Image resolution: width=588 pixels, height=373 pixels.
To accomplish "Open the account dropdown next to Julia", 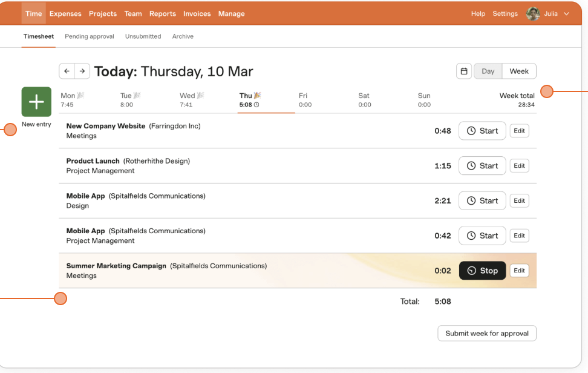I will point(566,13).
